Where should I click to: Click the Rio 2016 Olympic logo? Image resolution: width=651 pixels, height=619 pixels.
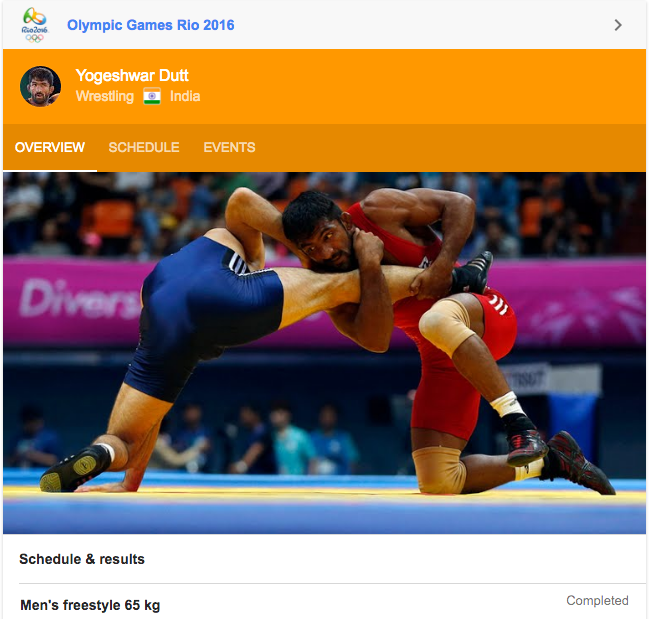(35, 25)
